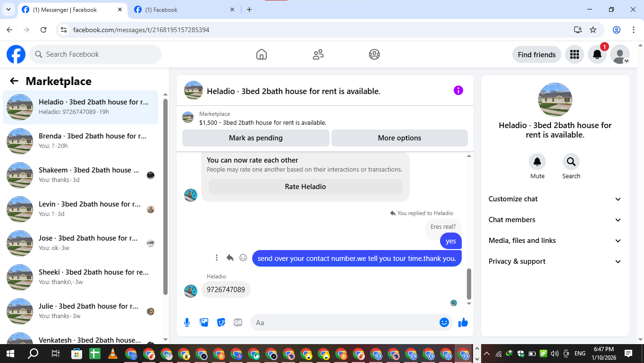Open the emoji picker in message box
Viewport: 644px width, 363px height.
pyautogui.click(x=444, y=322)
